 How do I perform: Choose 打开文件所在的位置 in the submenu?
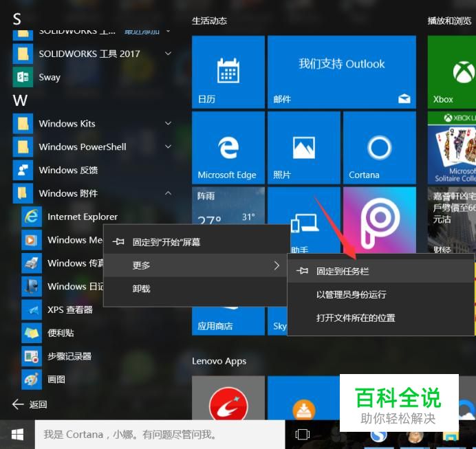(x=380, y=318)
